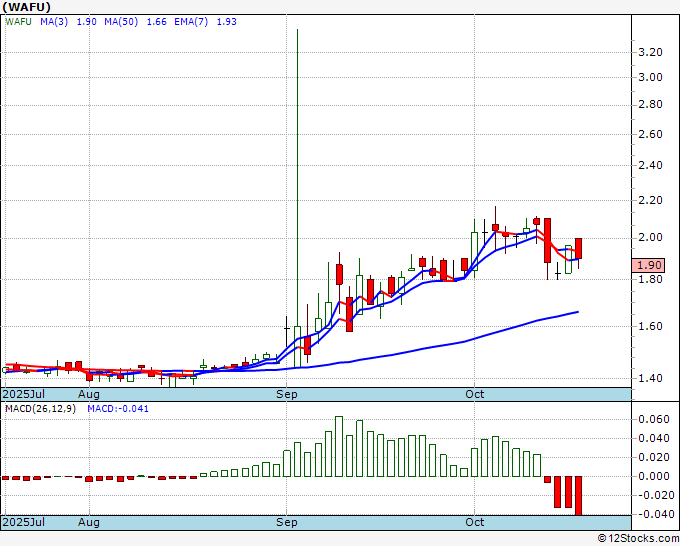The height and width of the screenshot is (546, 680).
Task: Click Sep on price chart date axis
Action: point(287,394)
